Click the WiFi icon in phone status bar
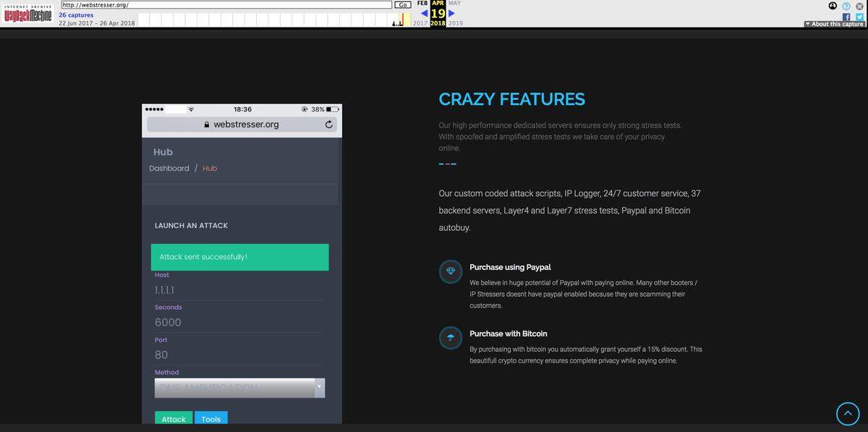 click(x=191, y=109)
